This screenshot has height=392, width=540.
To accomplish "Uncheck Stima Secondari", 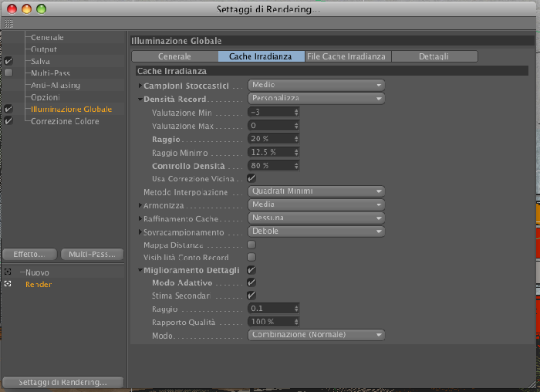I will [251, 296].
